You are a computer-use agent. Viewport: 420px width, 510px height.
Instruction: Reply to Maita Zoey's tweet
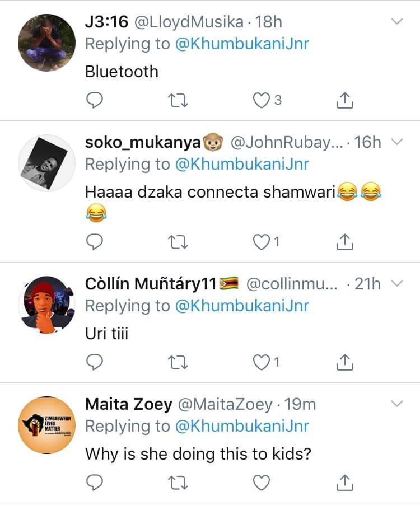[94, 483]
